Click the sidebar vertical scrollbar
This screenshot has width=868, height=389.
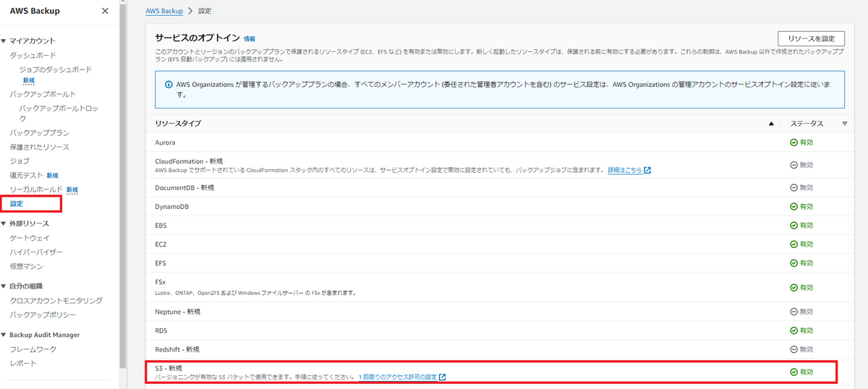(x=123, y=188)
